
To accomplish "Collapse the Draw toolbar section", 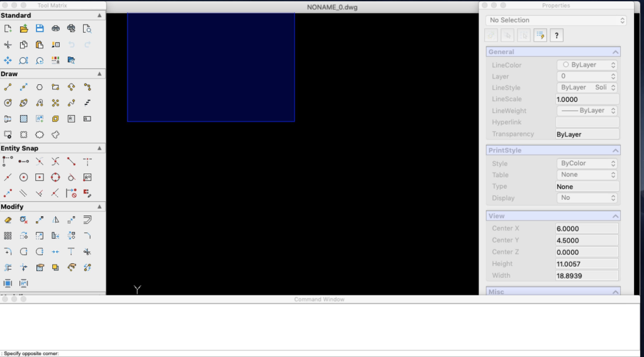I will click(99, 74).
